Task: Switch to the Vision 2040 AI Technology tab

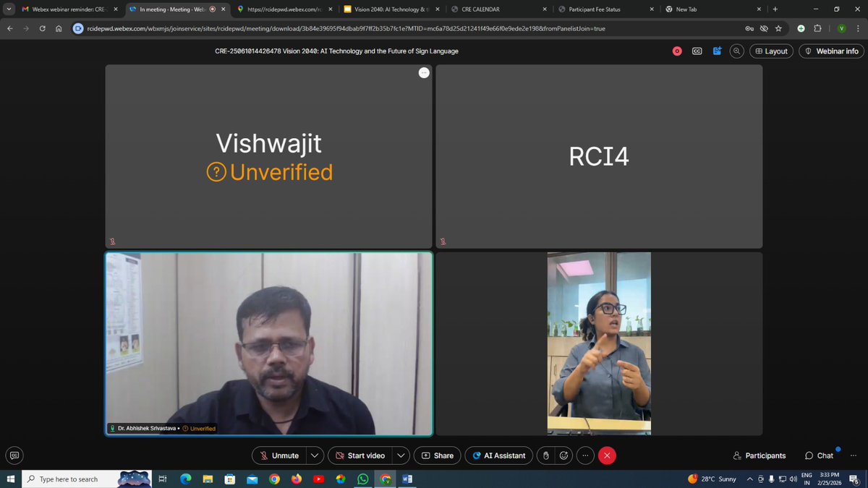Action: coord(391,9)
